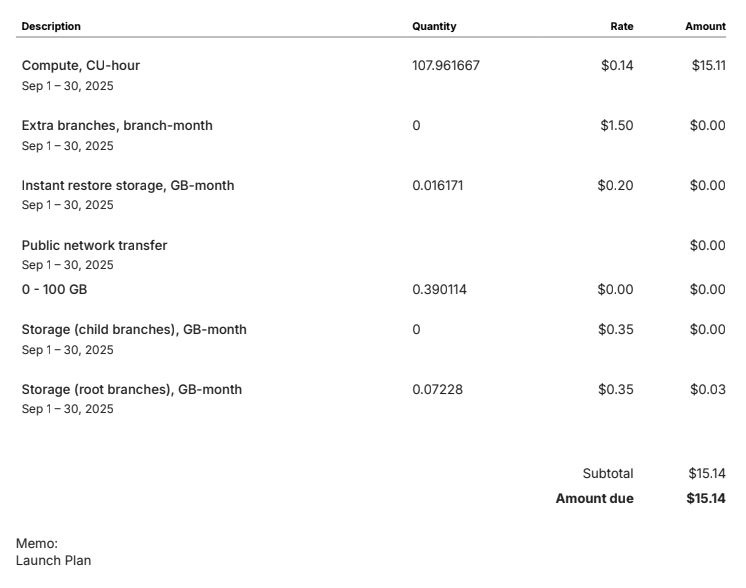The image size is (746, 588).
Task: Select Storage (child branches), GB-month item
Action: (x=134, y=330)
